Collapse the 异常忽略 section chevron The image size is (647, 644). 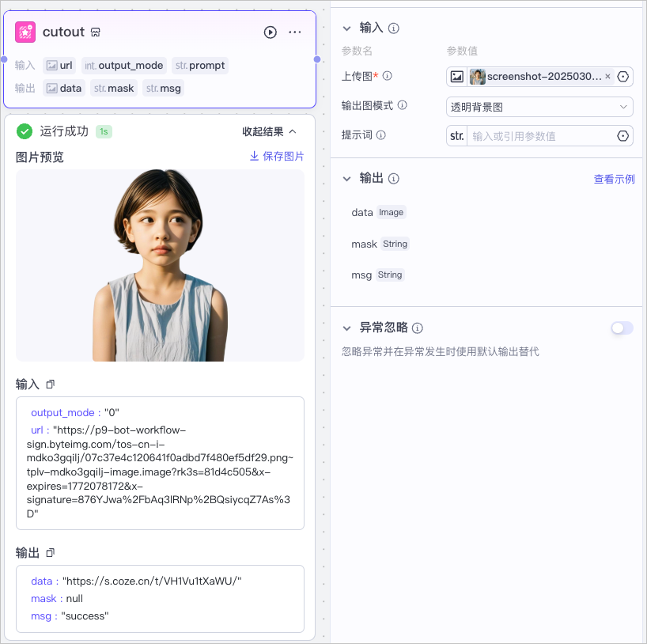click(x=346, y=328)
